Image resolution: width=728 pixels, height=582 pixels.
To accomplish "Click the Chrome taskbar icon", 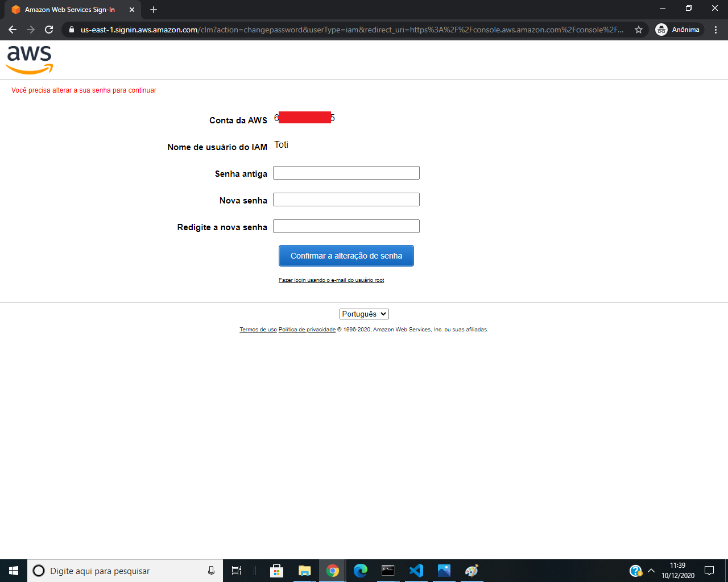I will pyautogui.click(x=333, y=571).
